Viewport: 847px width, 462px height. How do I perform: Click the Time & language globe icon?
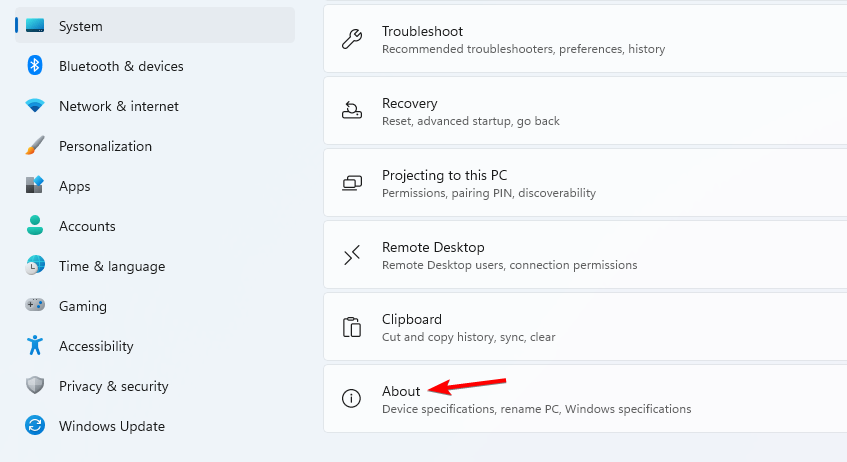pos(35,265)
